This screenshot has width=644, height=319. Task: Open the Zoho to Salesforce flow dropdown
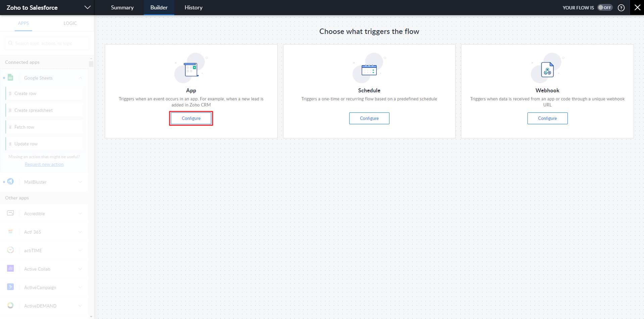(87, 7)
